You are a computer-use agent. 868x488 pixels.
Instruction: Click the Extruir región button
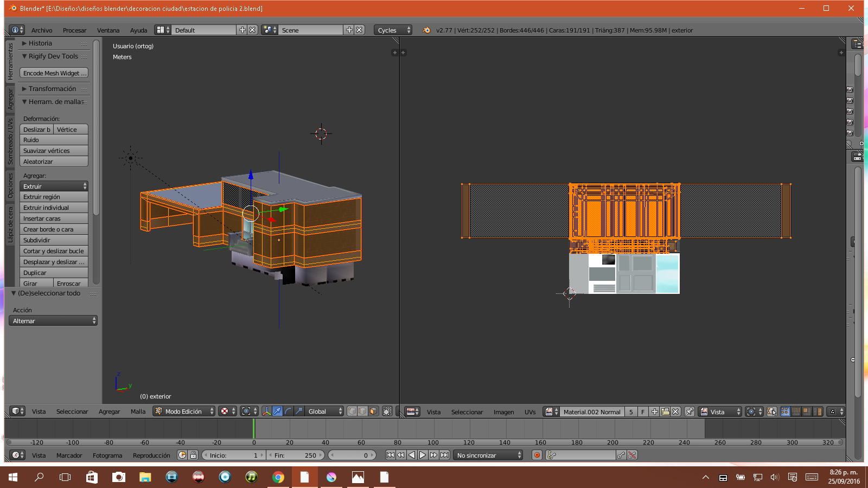(54, 197)
